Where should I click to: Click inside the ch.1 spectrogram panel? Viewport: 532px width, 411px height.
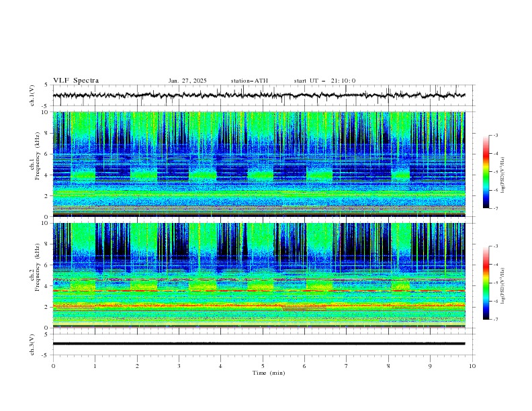pos(259,164)
